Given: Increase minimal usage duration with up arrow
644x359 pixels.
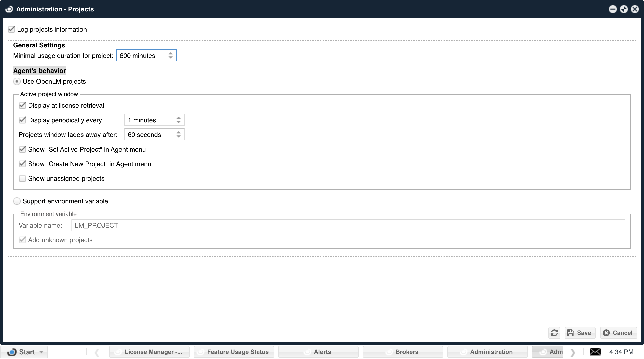Looking at the screenshot, I should click(171, 53).
